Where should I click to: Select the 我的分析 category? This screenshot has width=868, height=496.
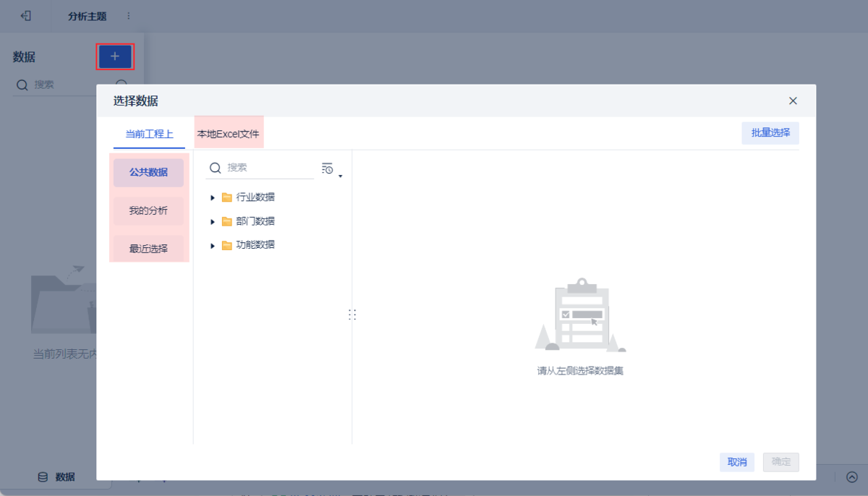pyautogui.click(x=148, y=210)
